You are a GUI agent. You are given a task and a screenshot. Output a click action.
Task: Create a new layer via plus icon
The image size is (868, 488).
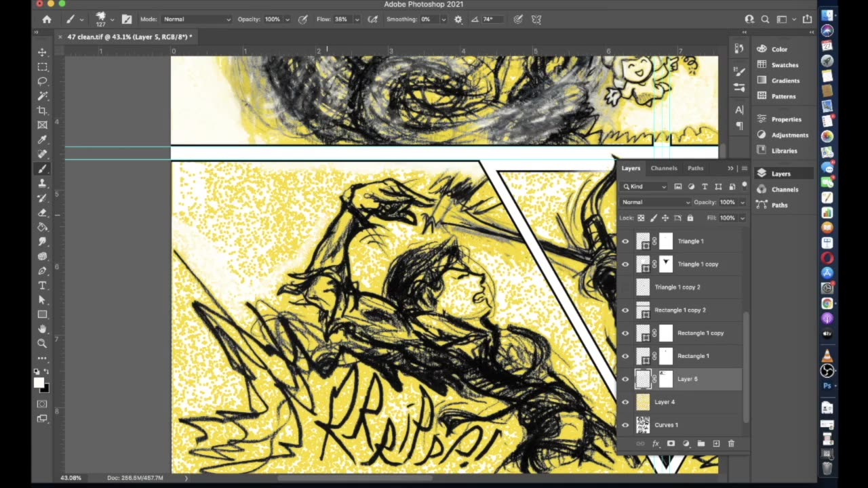[x=716, y=443]
